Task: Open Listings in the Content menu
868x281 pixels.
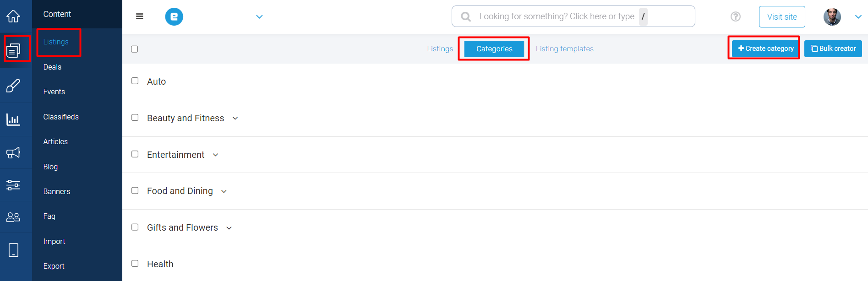Action: coord(56,42)
